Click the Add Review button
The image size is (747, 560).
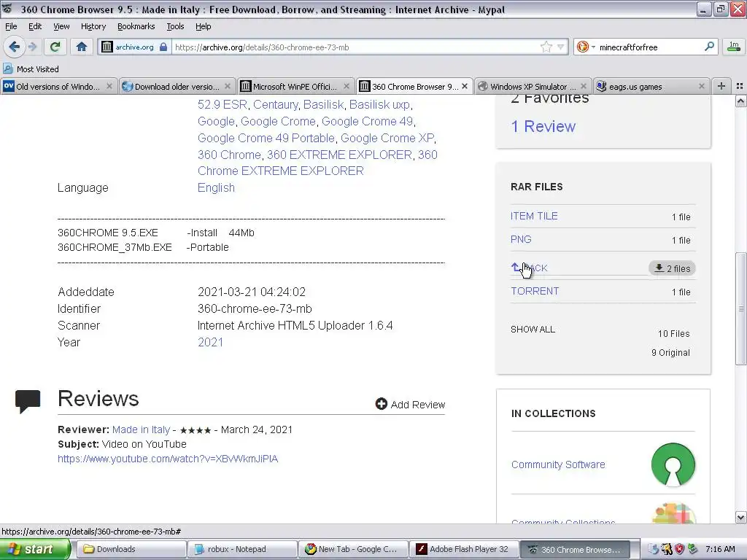(410, 404)
